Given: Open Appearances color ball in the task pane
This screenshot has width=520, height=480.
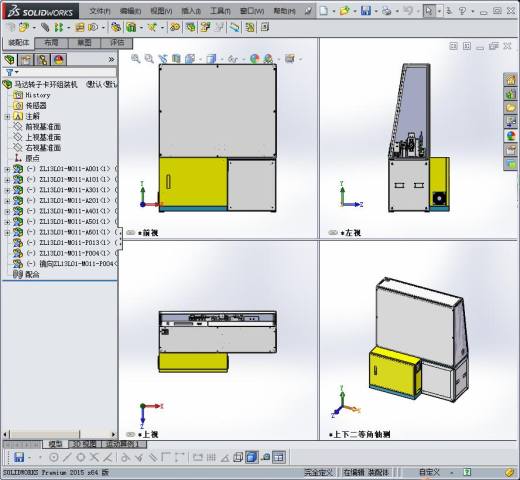Looking at the screenshot, I should click(x=511, y=136).
